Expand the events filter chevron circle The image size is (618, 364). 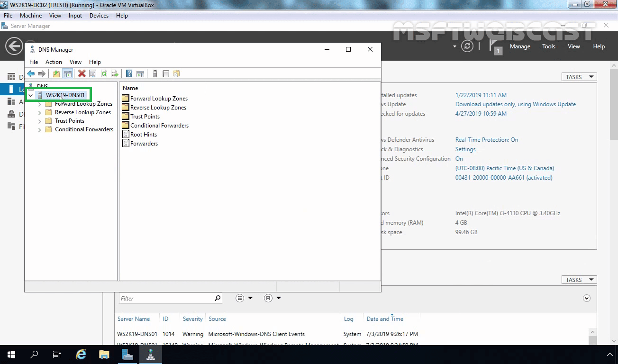[587, 298]
